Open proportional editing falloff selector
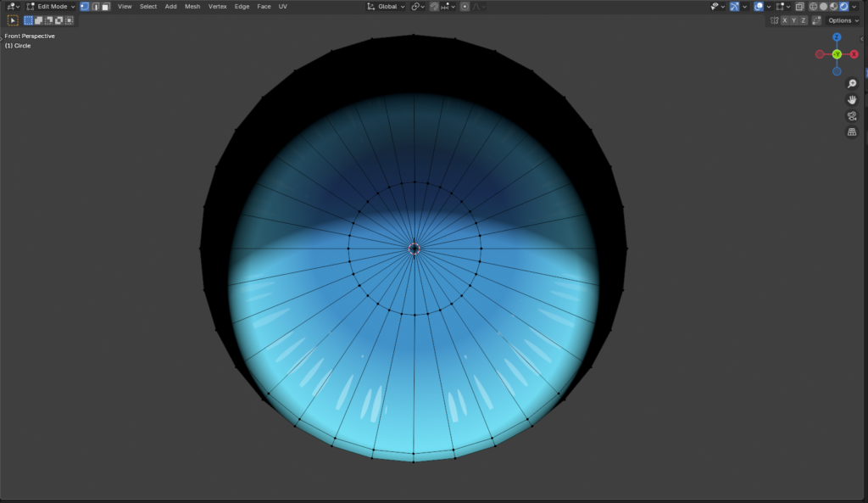868x503 pixels. point(479,7)
